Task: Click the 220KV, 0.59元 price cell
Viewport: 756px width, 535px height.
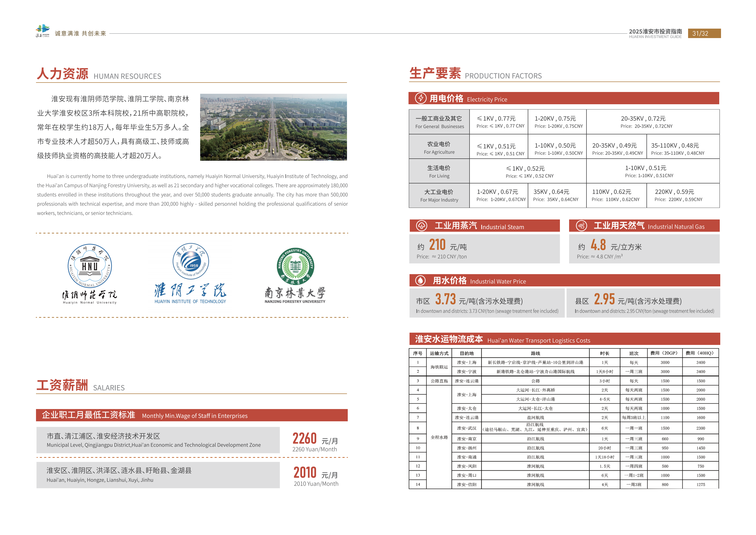Action: click(x=683, y=196)
